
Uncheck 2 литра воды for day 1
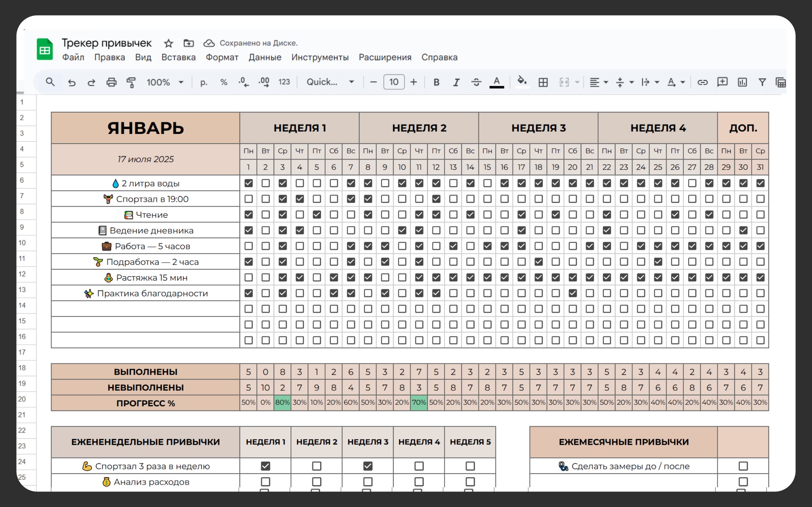point(249,183)
